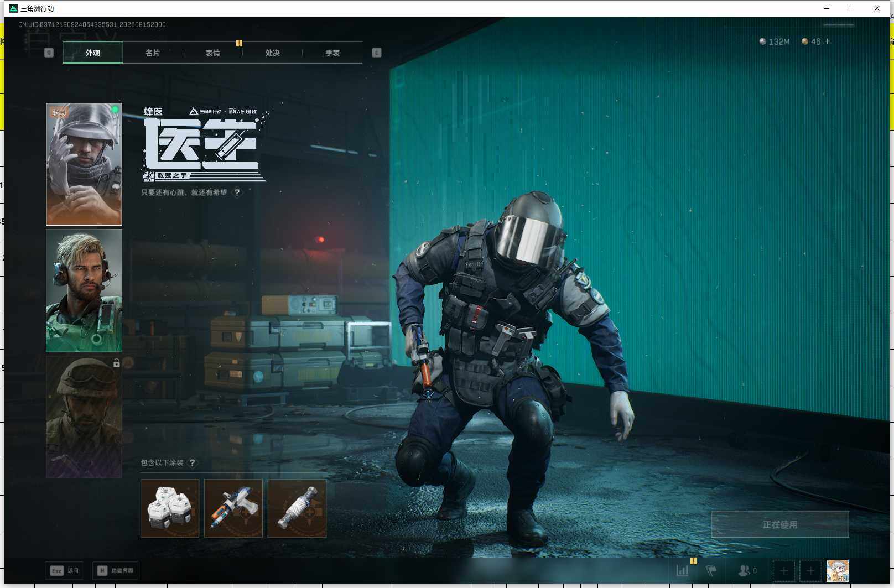Screen dimensions: 894x588
Task: Click the Esc 返回 back button
Action: (64, 570)
